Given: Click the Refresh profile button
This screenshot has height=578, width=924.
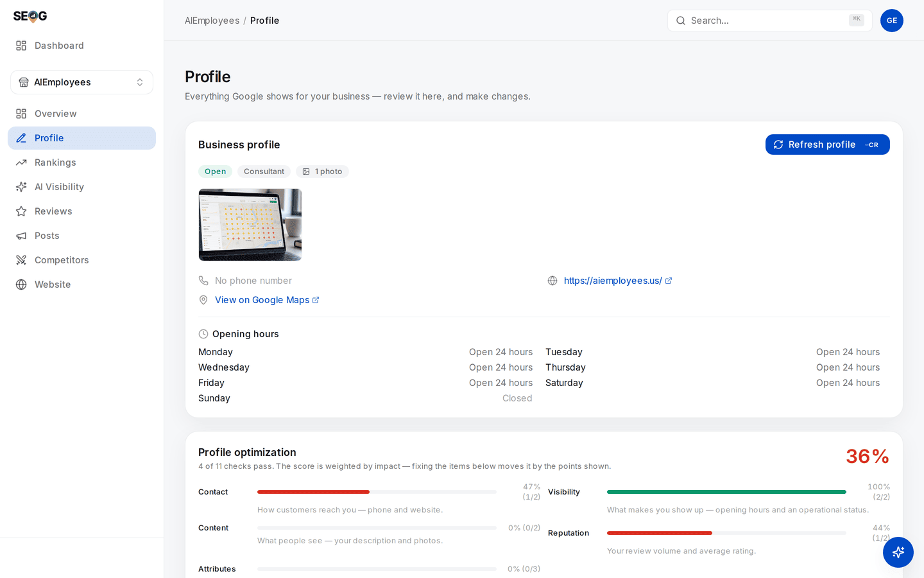Looking at the screenshot, I should pos(827,144).
